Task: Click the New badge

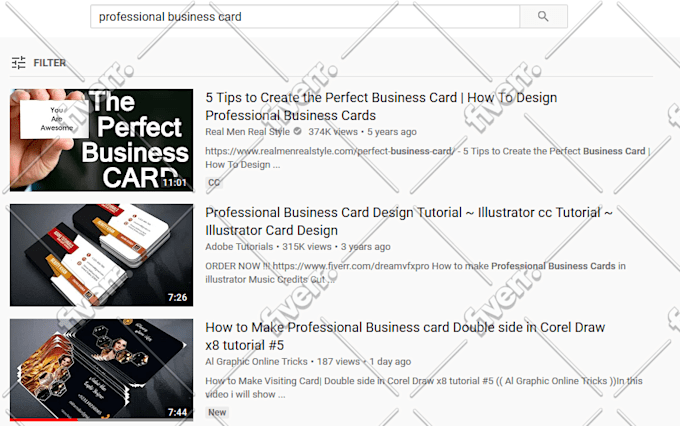Action: tap(217, 412)
